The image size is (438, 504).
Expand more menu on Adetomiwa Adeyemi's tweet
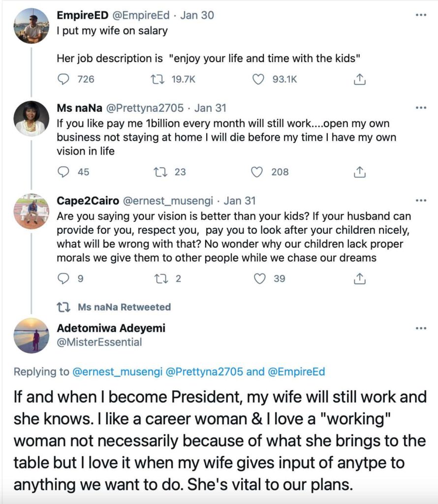pyautogui.click(x=421, y=328)
